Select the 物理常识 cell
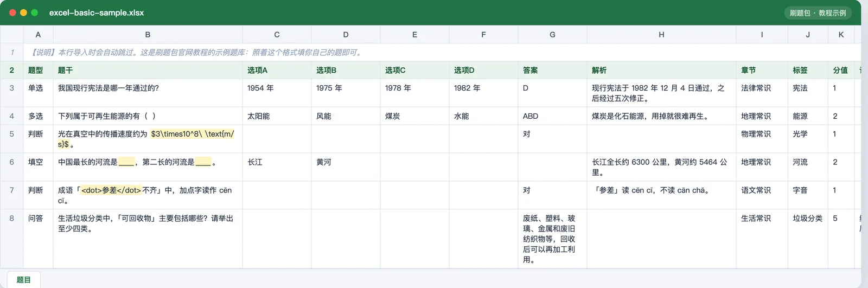This screenshot has width=868, height=288. [x=762, y=139]
